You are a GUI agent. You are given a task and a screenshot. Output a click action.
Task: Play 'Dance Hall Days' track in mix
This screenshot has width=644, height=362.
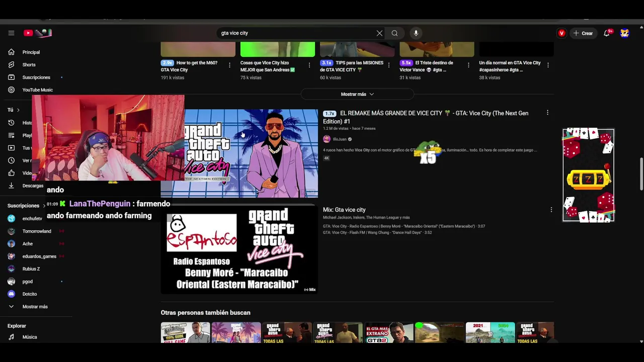pos(377,233)
